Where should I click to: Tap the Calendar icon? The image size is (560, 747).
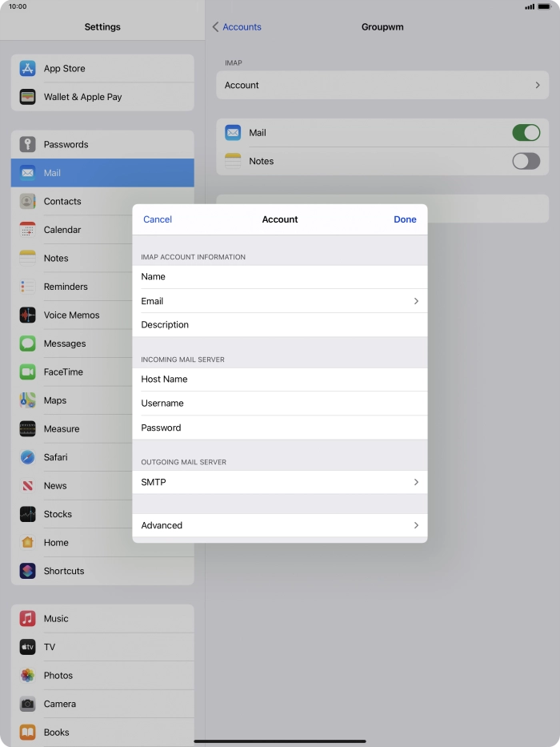coord(28,230)
